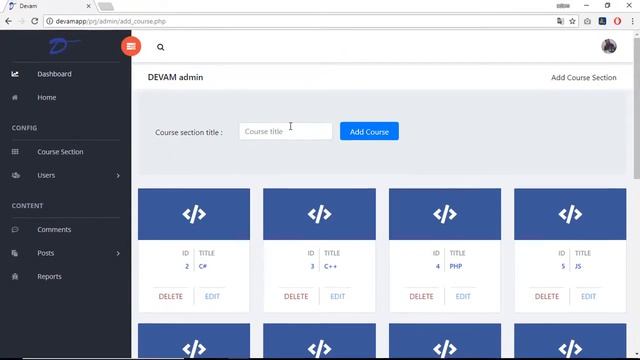
Task: Click the browser address bar URL
Action: 111,21
